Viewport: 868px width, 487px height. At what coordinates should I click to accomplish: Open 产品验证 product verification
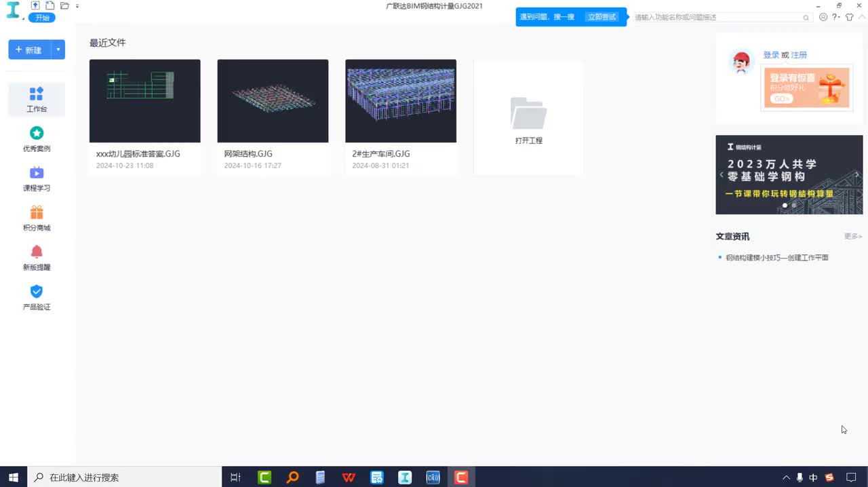coord(37,298)
